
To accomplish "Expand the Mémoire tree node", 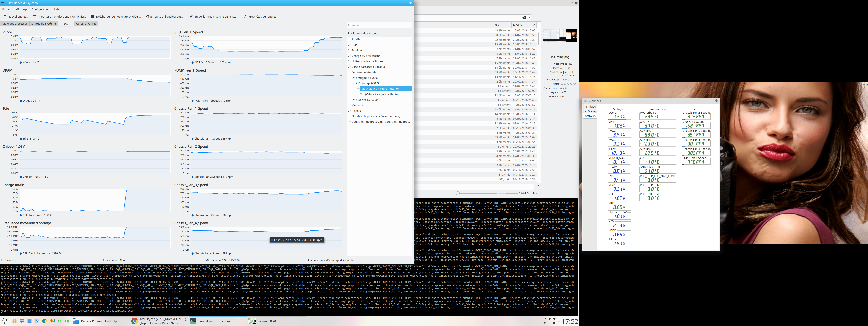I will [x=349, y=105].
